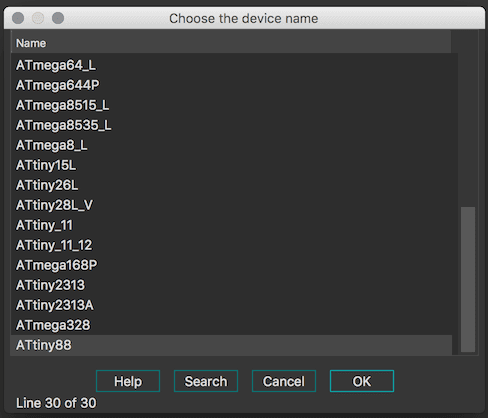Image resolution: width=488 pixels, height=418 pixels.
Task: Select ATmega168P from the list
Action: point(231,265)
